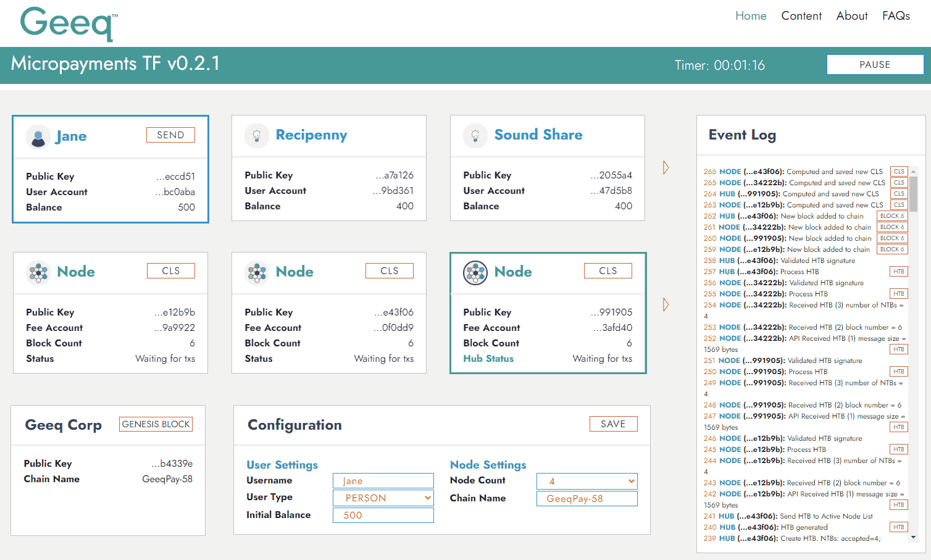Click the Recipenny lightbulb icon
This screenshot has width=931, height=560.
(257, 135)
